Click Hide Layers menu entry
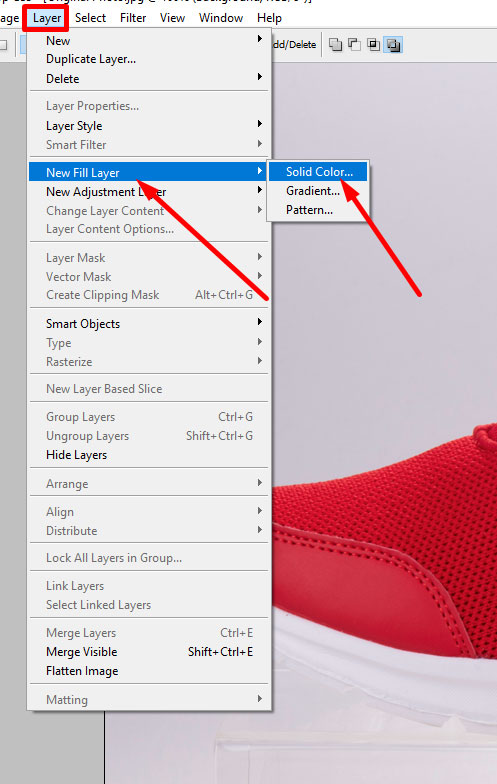 (149, 454)
